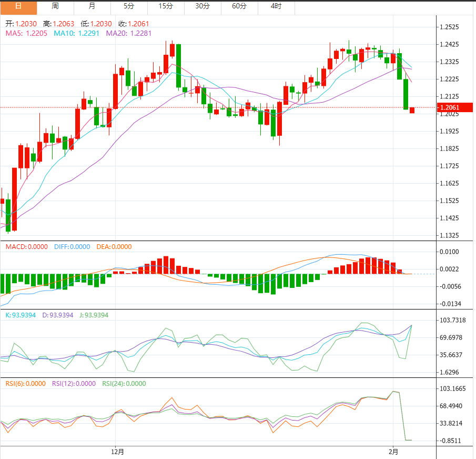476x459 pixels.
Task: Open the 30分 timeframe tab
Action: pos(202,6)
